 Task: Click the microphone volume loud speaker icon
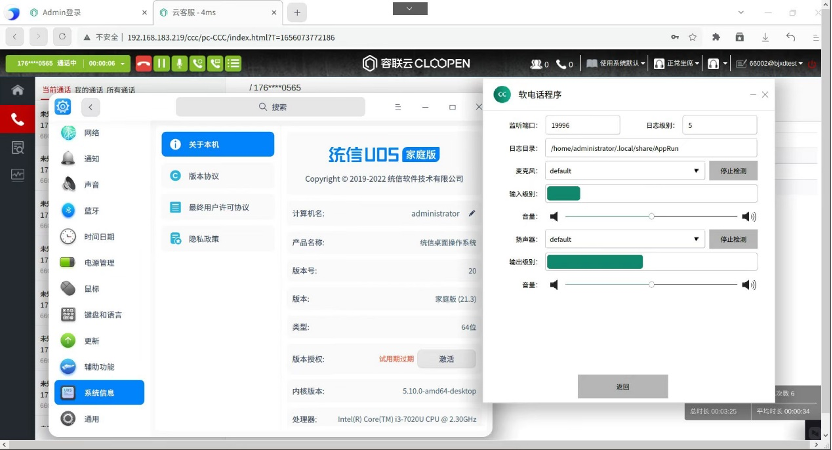click(x=749, y=217)
